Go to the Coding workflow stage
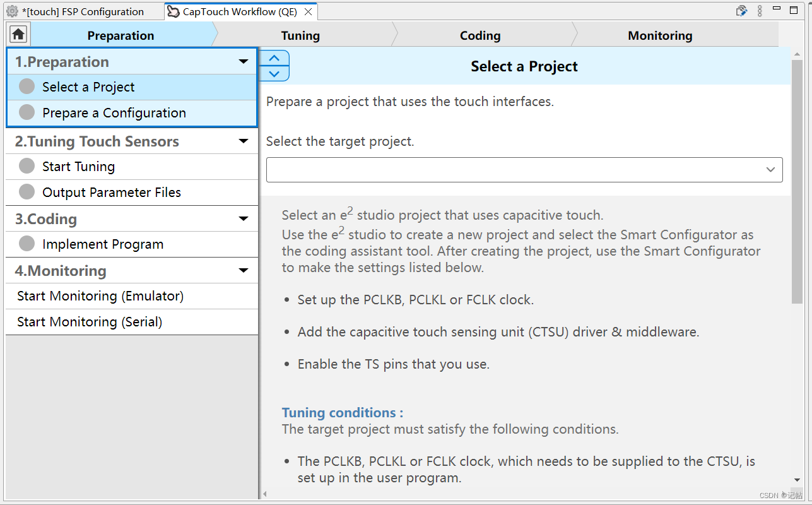This screenshot has height=505, width=812. [x=480, y=35]
